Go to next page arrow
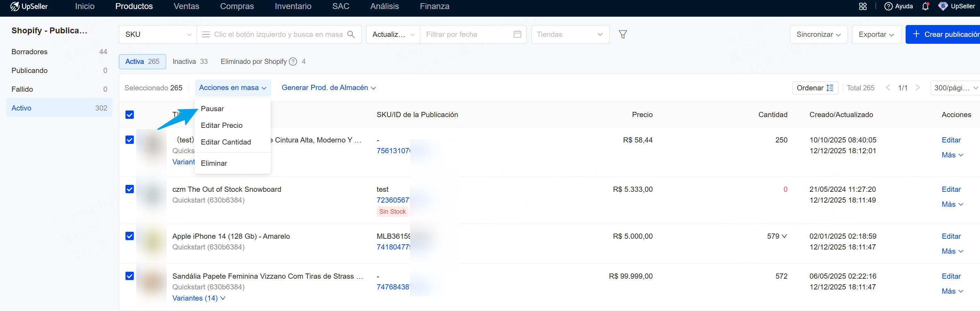This screenshot has height=311, width=980. [x=917, y=88]
